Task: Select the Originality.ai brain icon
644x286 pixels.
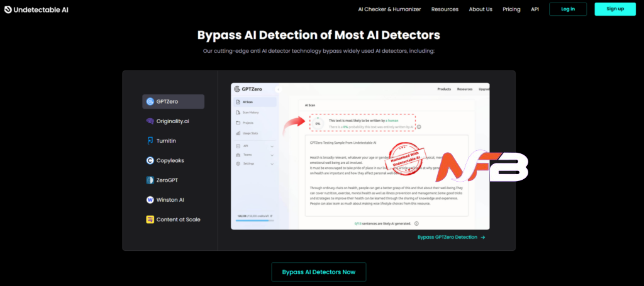Action: pos(150,121)
